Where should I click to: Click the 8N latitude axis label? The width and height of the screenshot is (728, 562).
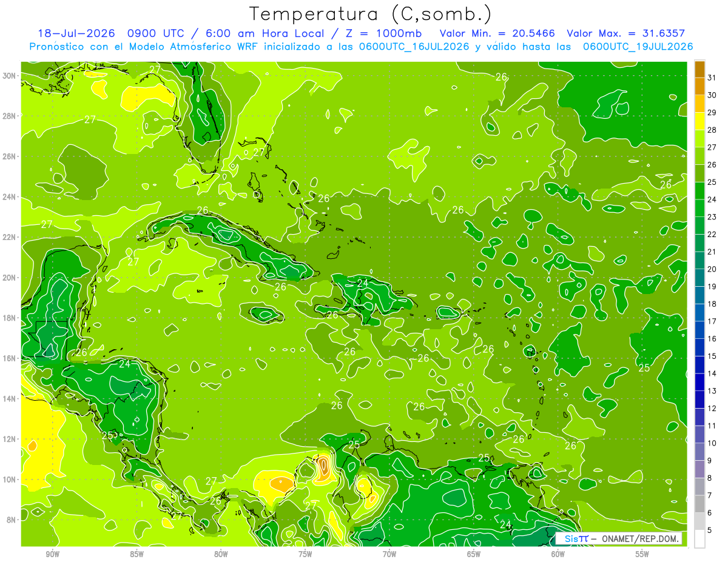pyautogui.click(x=11, y=520)
